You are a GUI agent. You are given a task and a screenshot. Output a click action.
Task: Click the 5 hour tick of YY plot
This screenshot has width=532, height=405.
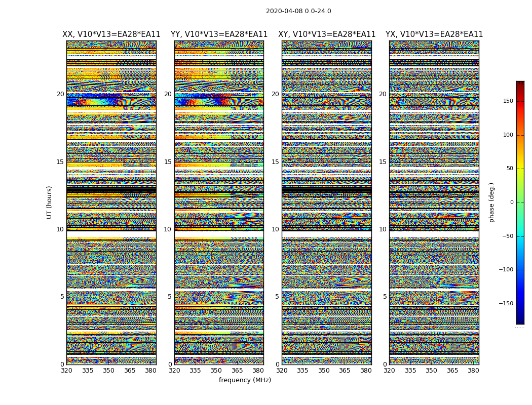pos(170,297)
